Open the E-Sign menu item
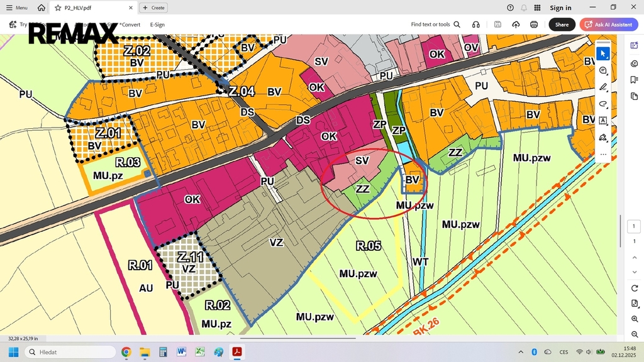The height and width of the screenshot is (362, 644). [x=157, y=25]
